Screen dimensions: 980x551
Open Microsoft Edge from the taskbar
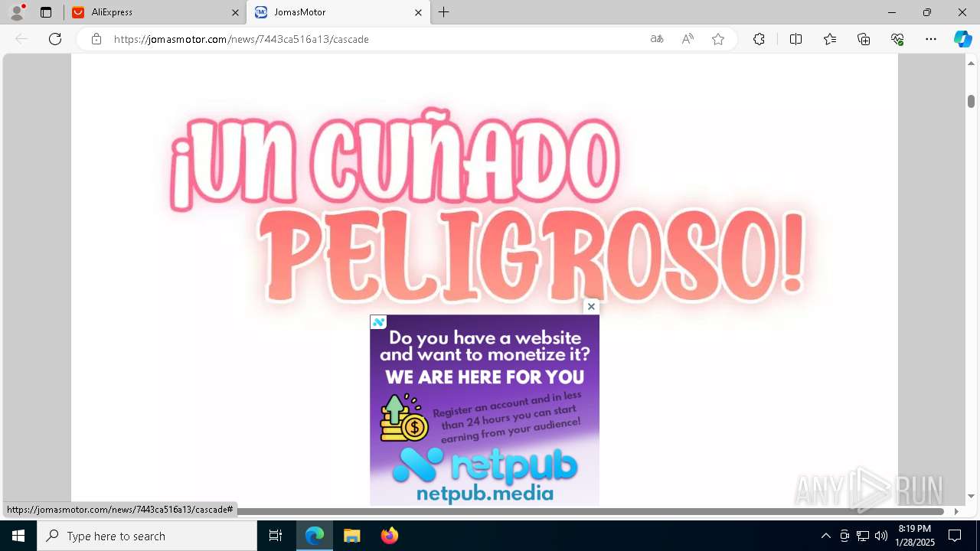tap(315, 536)
